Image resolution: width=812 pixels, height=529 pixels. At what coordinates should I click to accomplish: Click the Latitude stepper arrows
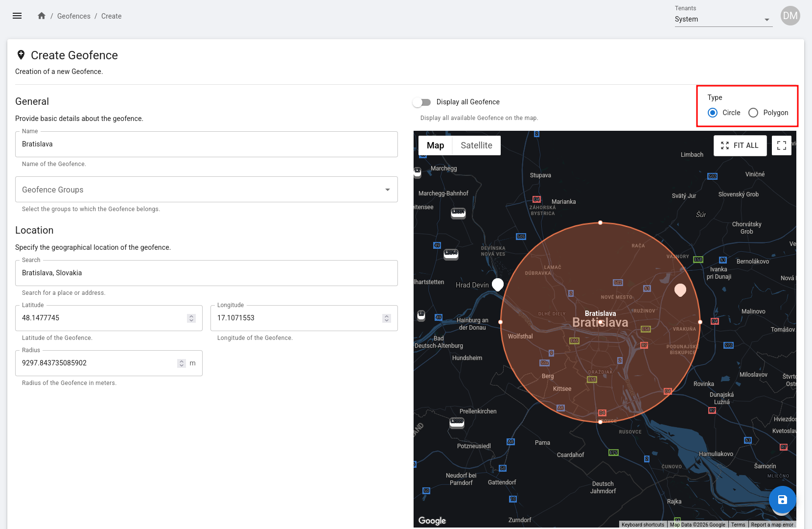(x=191, y=318)
